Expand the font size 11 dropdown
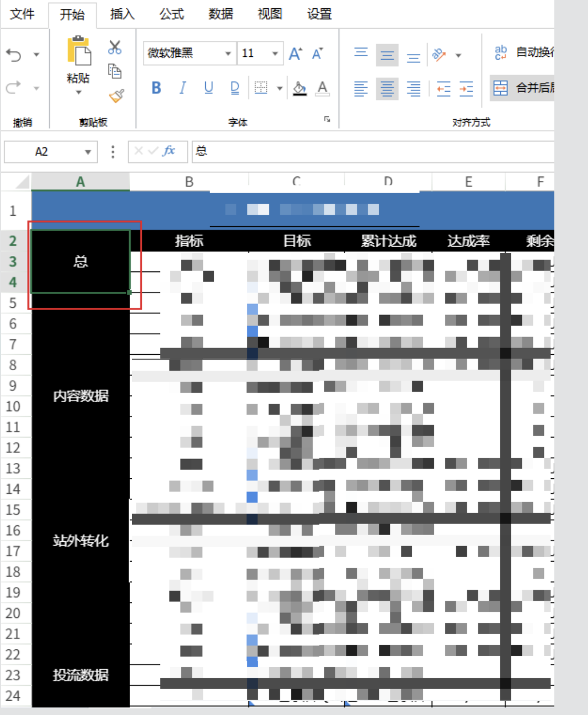This screenshot has height=715, width=588. click(275, 54)
